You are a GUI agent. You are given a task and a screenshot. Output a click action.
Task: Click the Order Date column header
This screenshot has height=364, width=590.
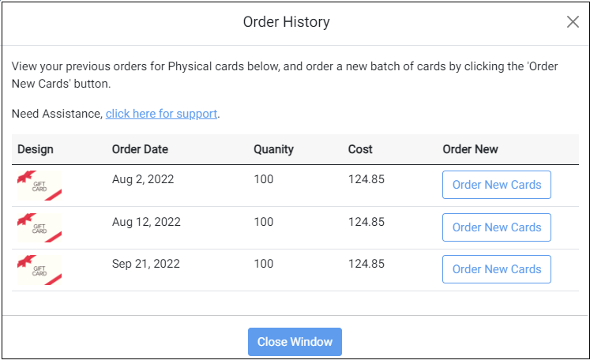click(140, 149)
